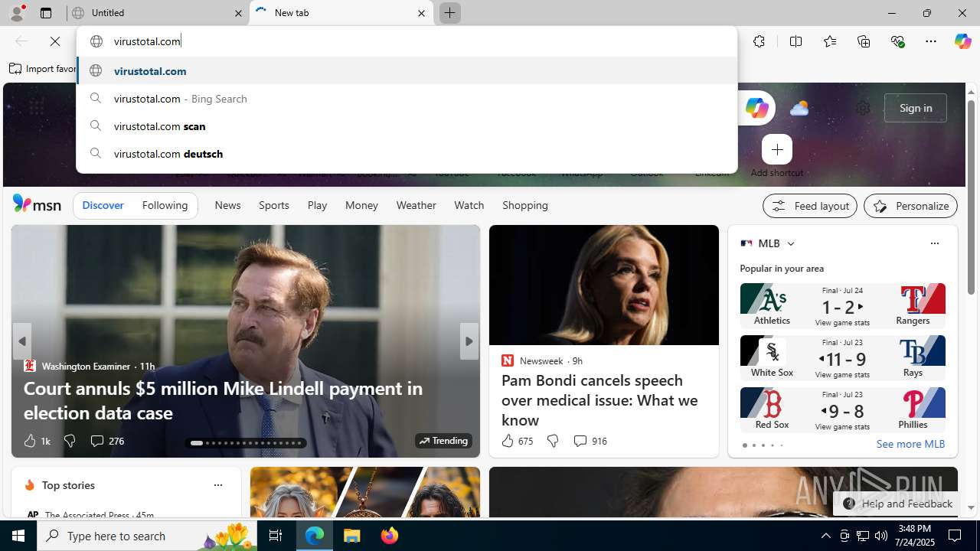Select virustotal.com scan suggestion

point(407,126)
